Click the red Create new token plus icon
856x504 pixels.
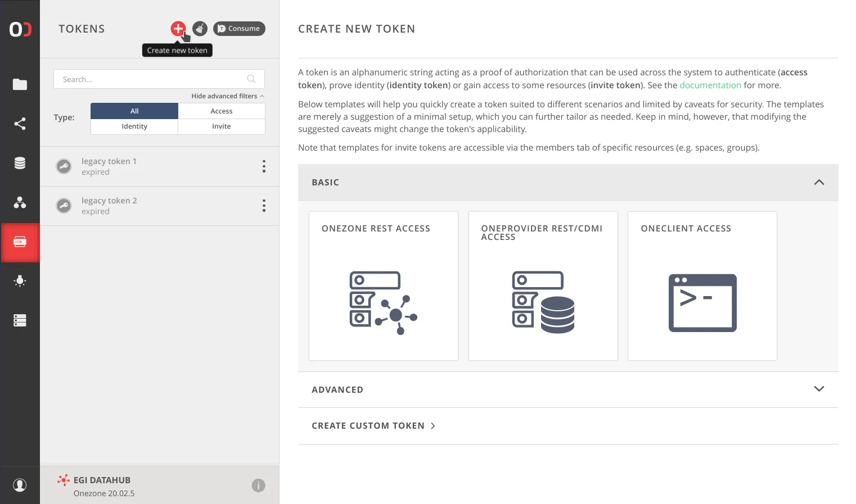pyautogui.click(x=178, y=29)
